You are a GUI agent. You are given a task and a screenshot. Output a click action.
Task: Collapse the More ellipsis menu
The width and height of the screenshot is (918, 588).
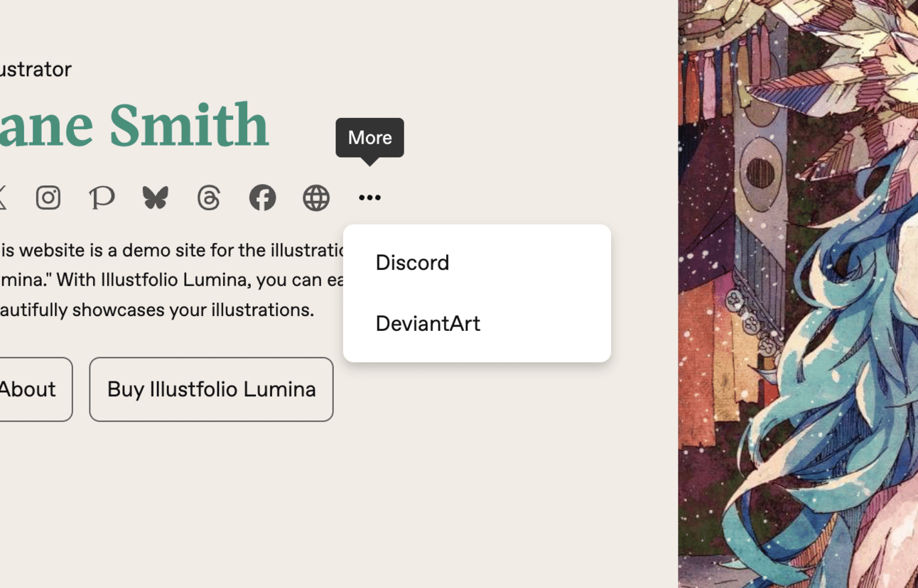tap(369, 197)
